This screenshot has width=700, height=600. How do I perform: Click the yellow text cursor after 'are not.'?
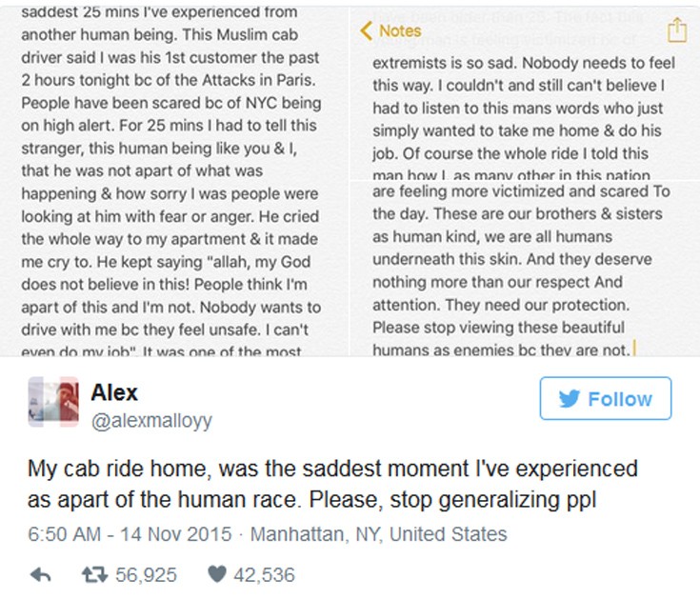tap(633, 349)
